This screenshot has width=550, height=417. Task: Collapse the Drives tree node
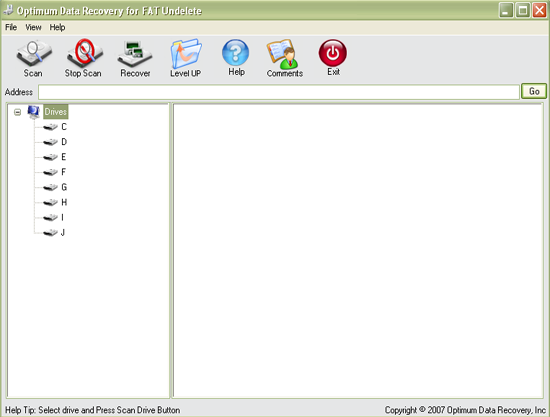tap(18, 112)
